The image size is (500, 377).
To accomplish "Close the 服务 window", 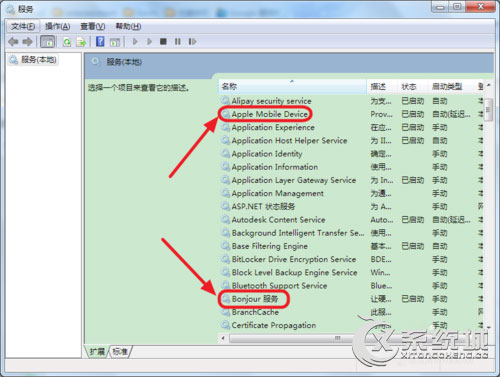I will pos(480,7).
